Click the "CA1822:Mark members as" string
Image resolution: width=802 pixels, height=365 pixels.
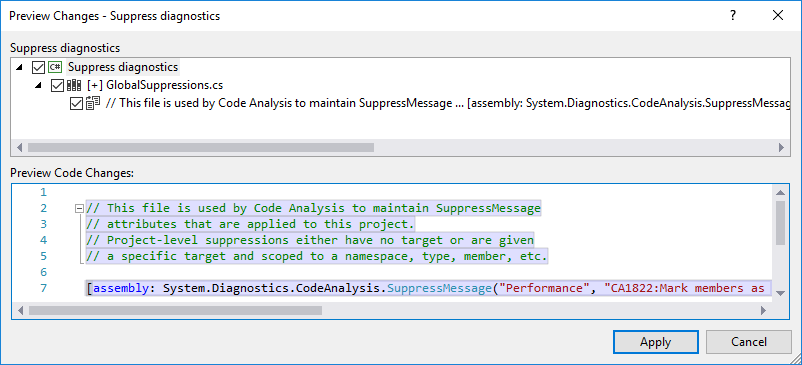click(x=685, y=288)
